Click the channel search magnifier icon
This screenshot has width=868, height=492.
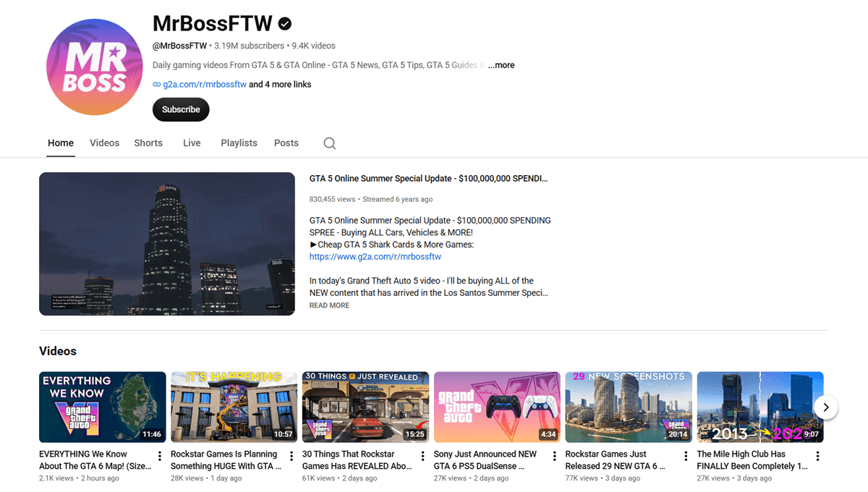pyautogui.click(x=330, y=143)
